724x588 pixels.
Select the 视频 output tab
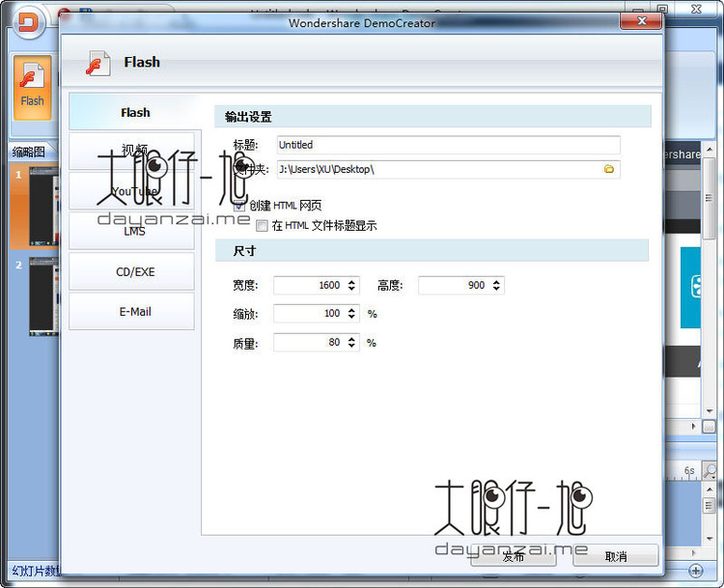point(132,151)
